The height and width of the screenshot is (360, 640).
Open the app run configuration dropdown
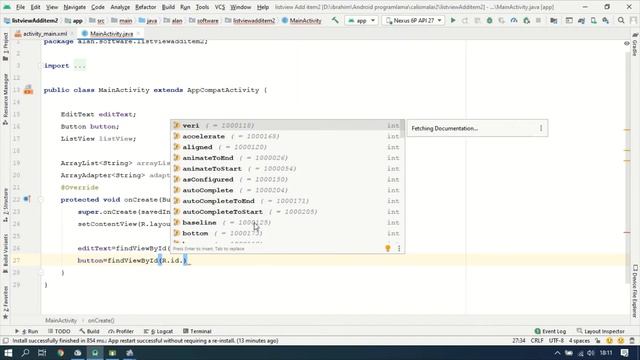361,20
